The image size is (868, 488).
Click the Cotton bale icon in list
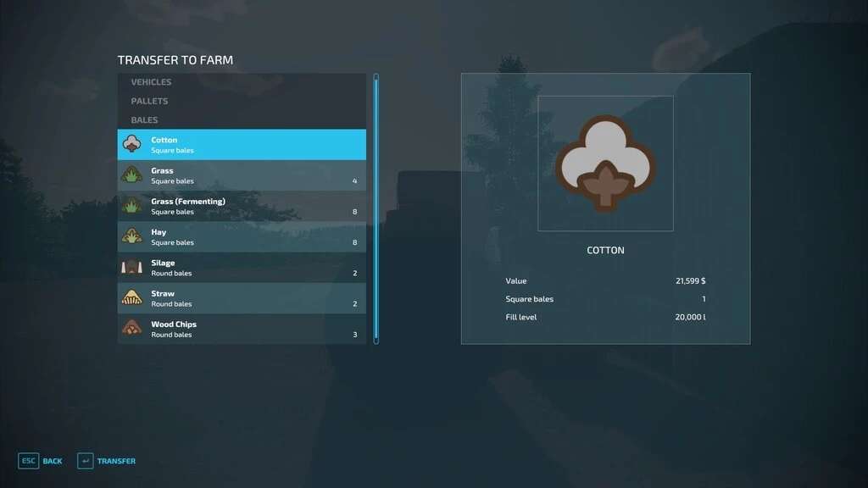pyautogui.click(x=132, y=145)
